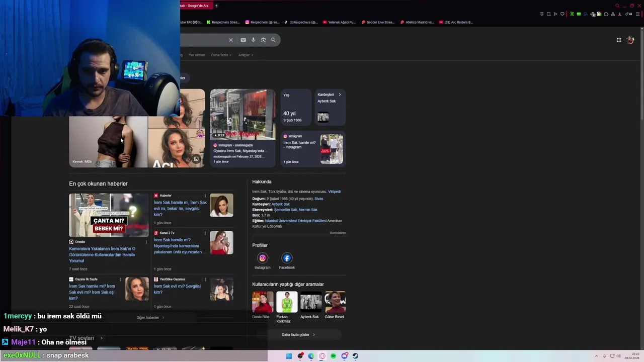Switch to Opera GX in taskbar

322,356
